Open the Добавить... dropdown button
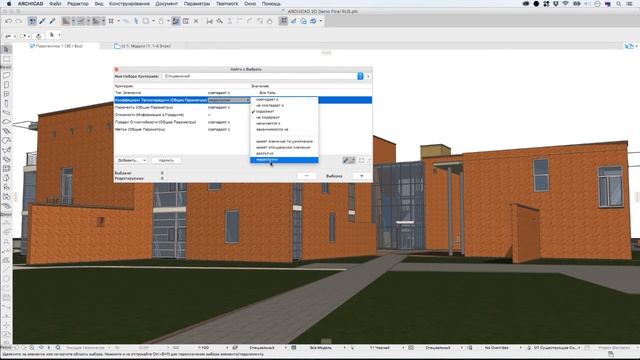 tap(132, 160)
